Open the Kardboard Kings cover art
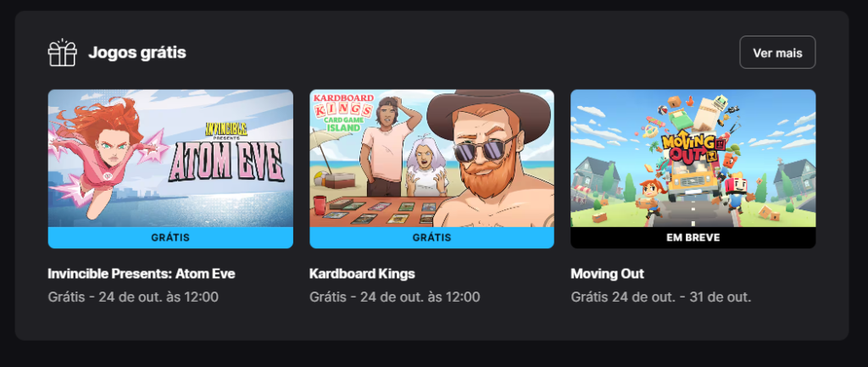This screenshot has height=367, width=868. click(x=431, y=158)
